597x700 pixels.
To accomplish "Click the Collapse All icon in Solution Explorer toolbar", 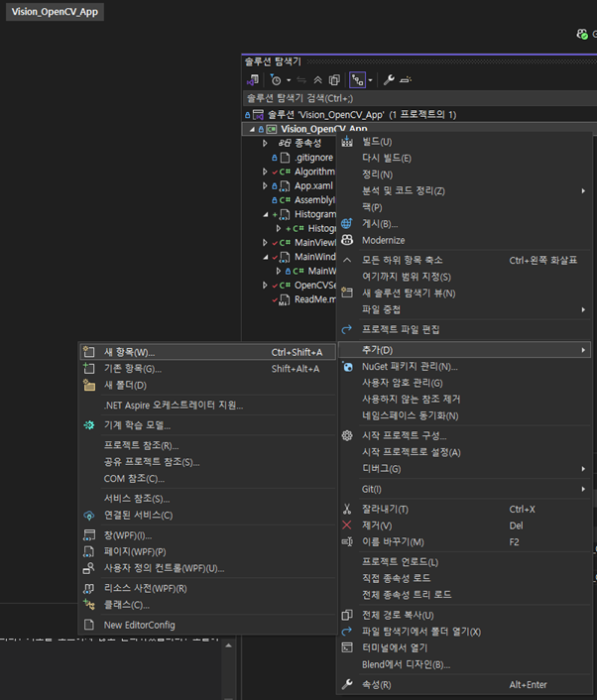I will coord(317,79).
